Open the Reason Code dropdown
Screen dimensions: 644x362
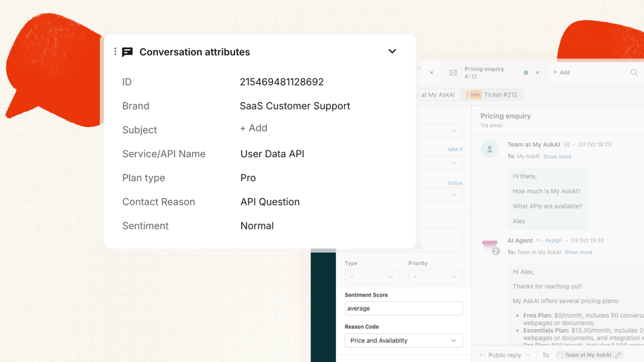(403, 340)
